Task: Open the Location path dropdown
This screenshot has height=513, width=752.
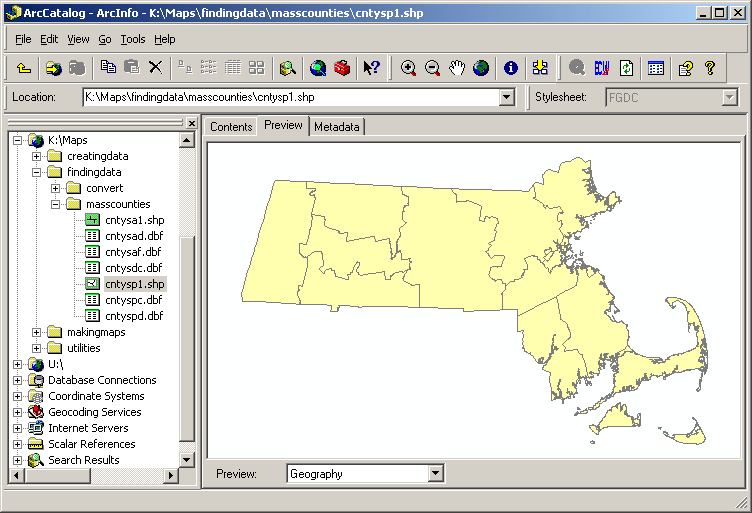Action: coord(506,97)
